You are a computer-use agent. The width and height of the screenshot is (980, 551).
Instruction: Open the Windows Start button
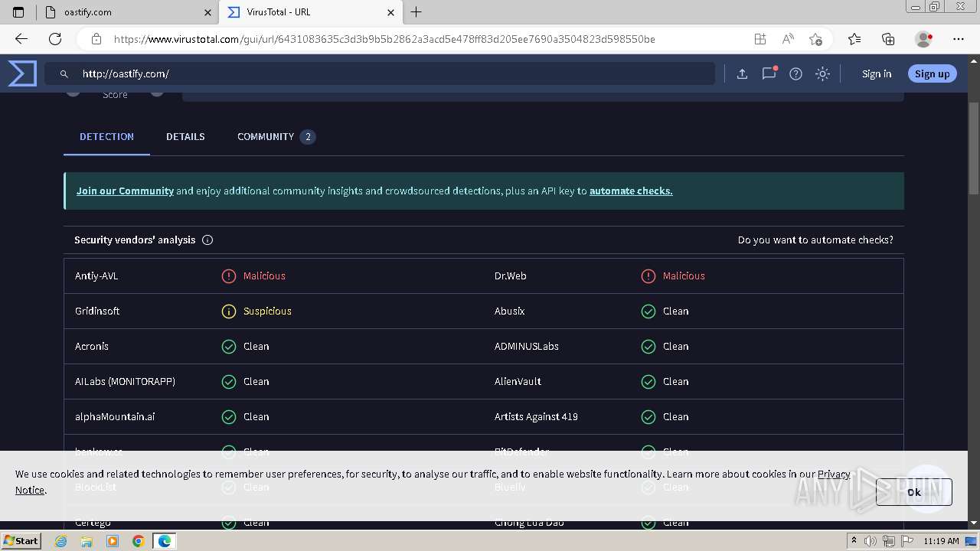pos(21,540)
